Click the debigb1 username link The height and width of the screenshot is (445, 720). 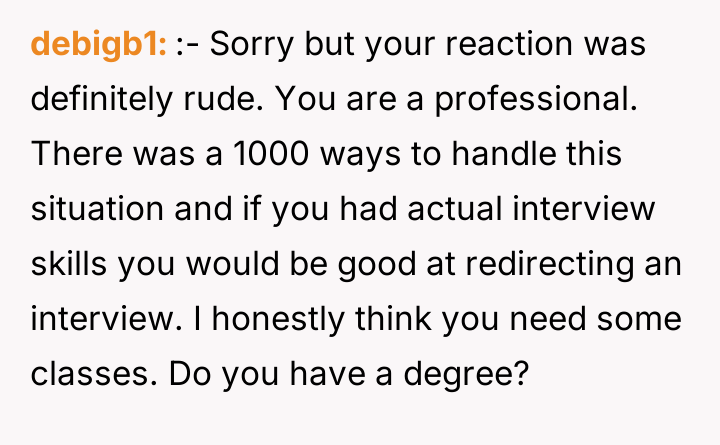(99, 45)
